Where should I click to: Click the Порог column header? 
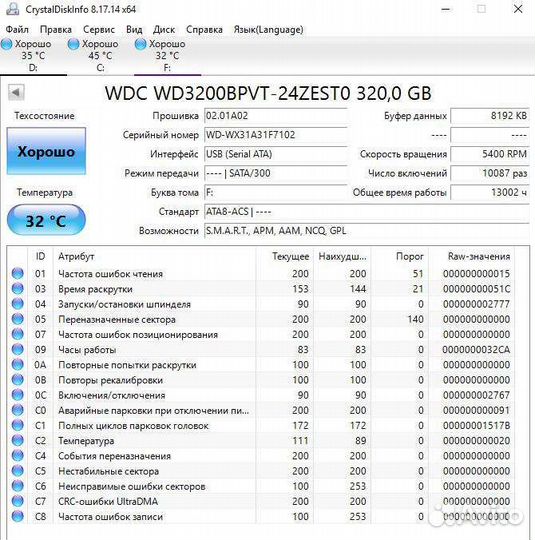[x=400, y=256]
